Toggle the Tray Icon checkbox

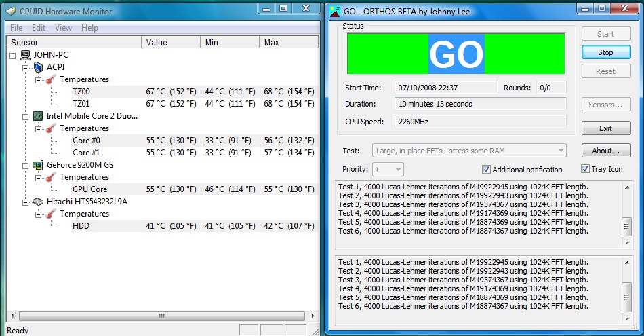(x=585, y=169)
